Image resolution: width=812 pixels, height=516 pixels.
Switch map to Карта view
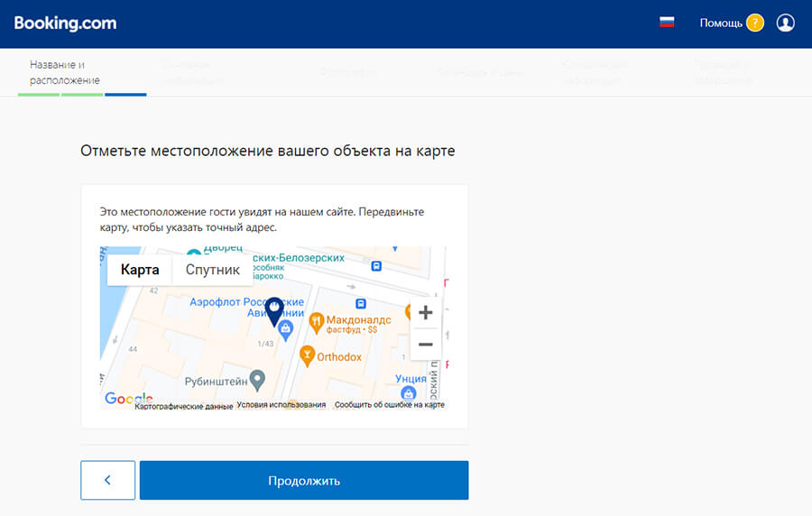tap(140, 270)
